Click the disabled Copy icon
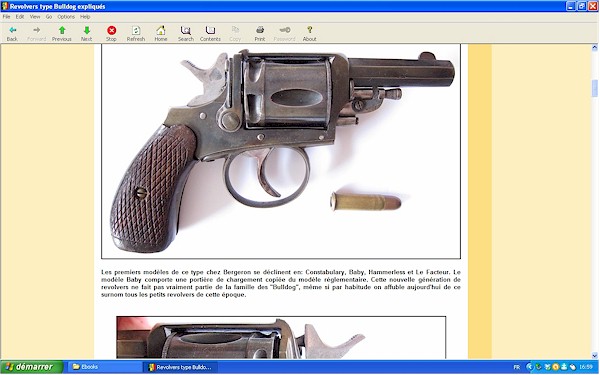600x375 pixels. (x=235, y=30)
